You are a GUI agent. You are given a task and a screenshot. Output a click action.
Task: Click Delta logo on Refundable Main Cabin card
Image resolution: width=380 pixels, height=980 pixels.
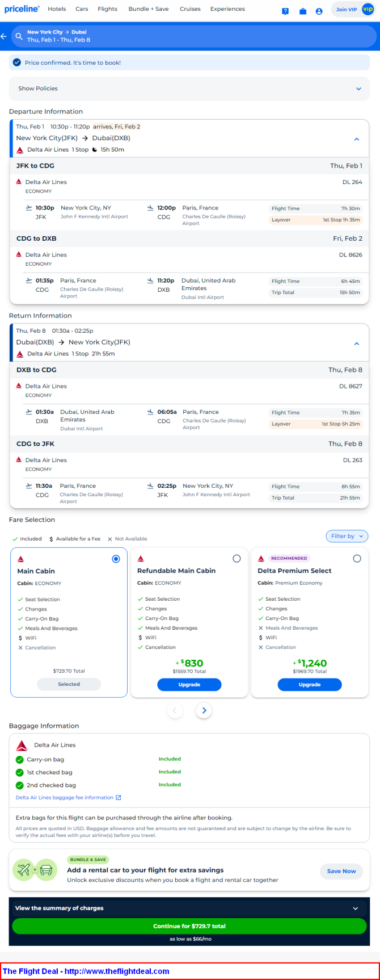[141, 559]
